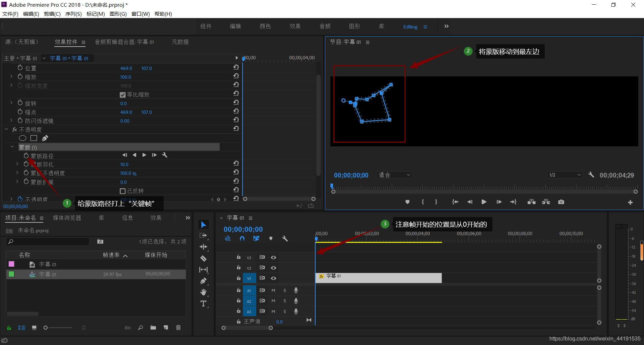Mute track A1
This screenshot has height=345, width=644.
point(273,290)
